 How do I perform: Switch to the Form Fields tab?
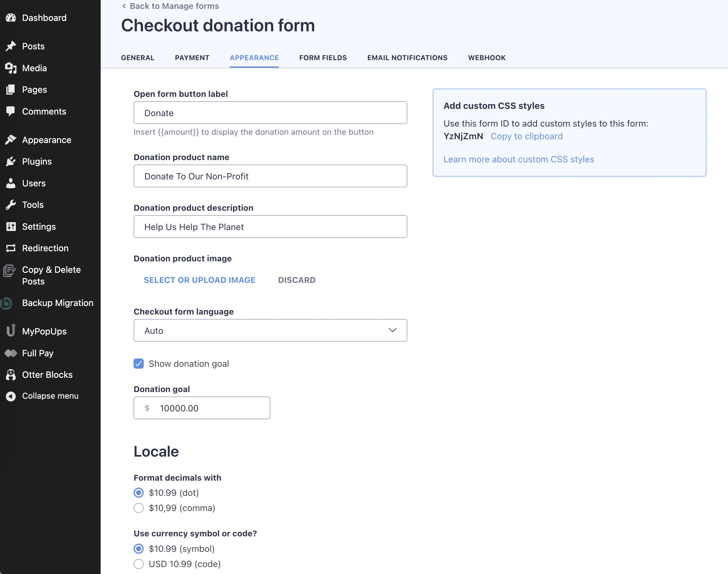(323, 58)
